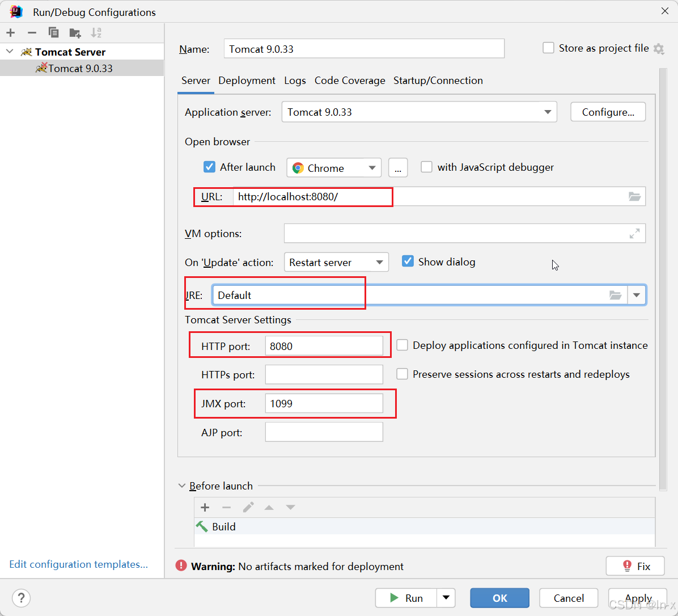
Task: Click the red warning icon
Action: 181,566
